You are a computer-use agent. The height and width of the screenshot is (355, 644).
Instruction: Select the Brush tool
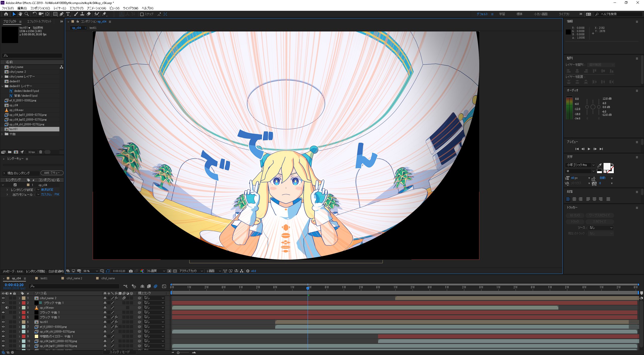76,14
